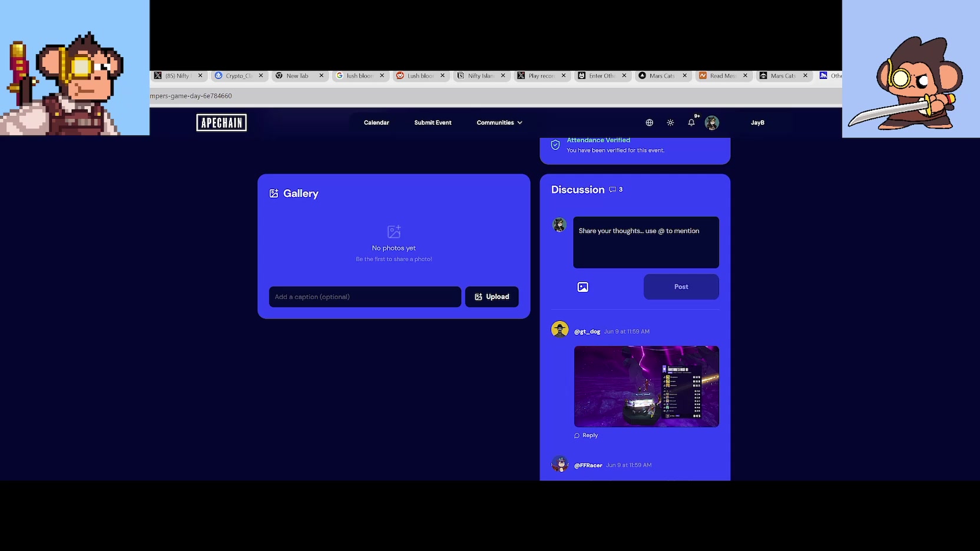This screenshot has height=551, width=980.
Task: Focus the Add a caption field
Action: [x=365, y=297]
